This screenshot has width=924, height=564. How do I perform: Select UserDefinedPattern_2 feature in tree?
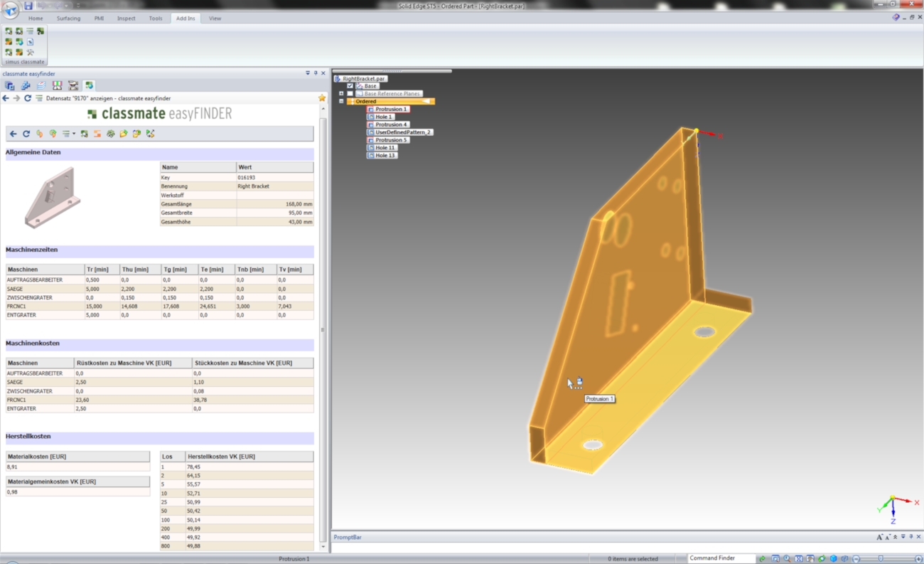(400, 132)
